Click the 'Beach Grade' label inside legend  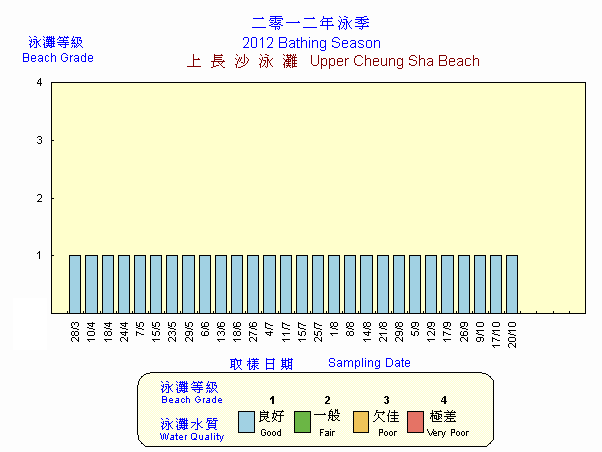pos(192,400)
